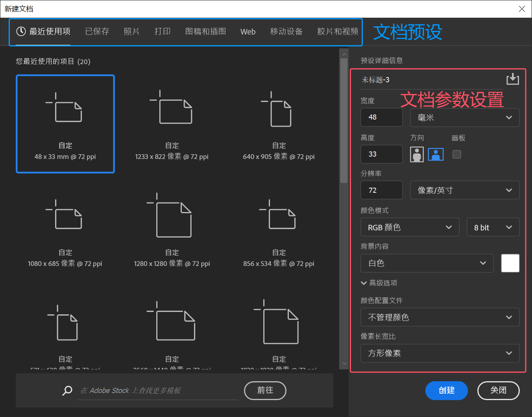Close the 新建文档 dialog window
Image resolution: width=532 pixels, height=417 pixels.
[522, 9]
